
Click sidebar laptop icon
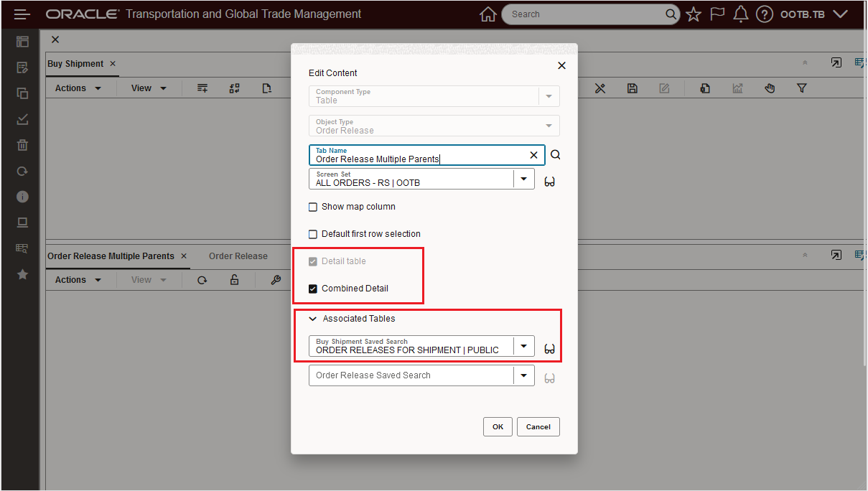(x=22, y=223)
